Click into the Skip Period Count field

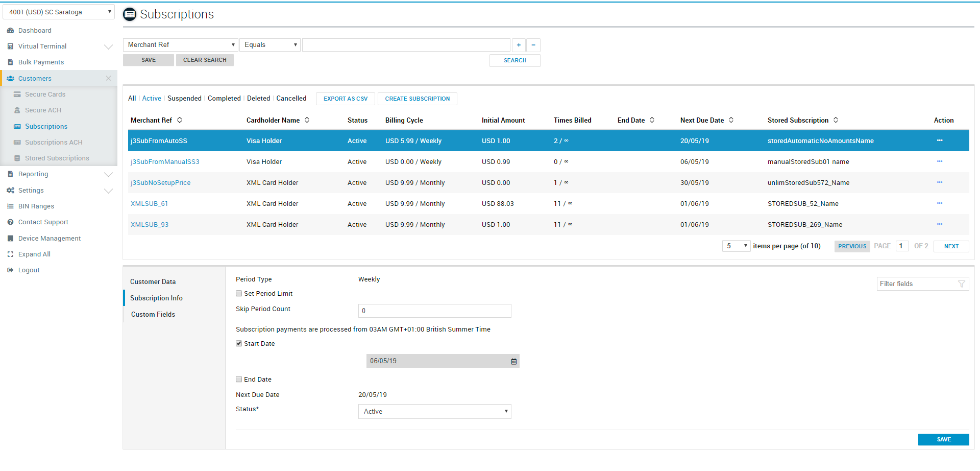pos(434,311)
